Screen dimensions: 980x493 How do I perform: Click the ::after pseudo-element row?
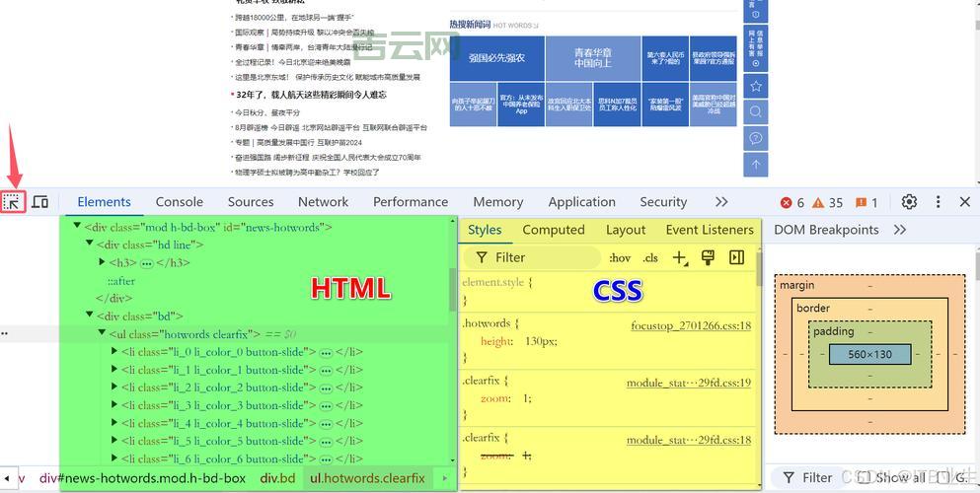tap(120, 281)
